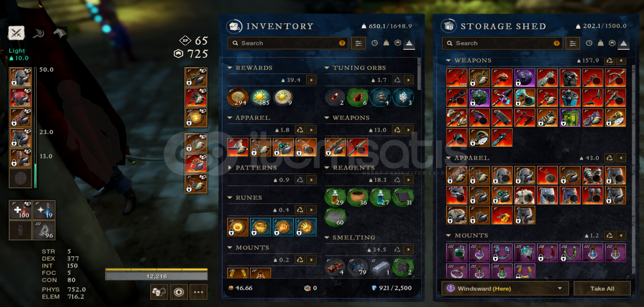
Task: Open Inventory filter settings icon
Action: pyautogui.click(x=358, y=43)
